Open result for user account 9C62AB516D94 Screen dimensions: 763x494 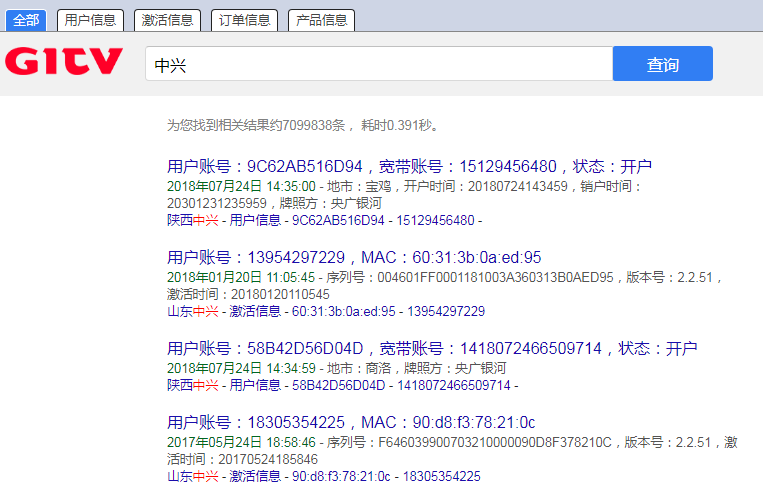409,166
